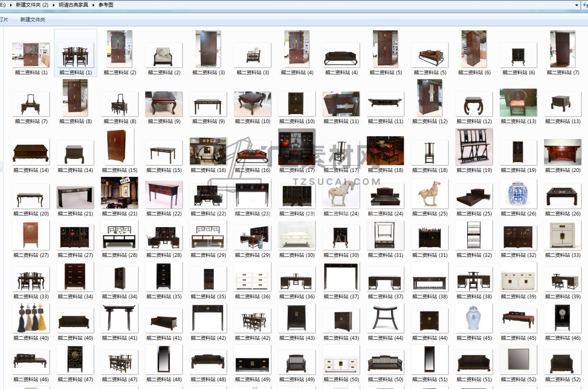Select the small black cabinet image 熊二资料站 (6)

coord(518,55)
